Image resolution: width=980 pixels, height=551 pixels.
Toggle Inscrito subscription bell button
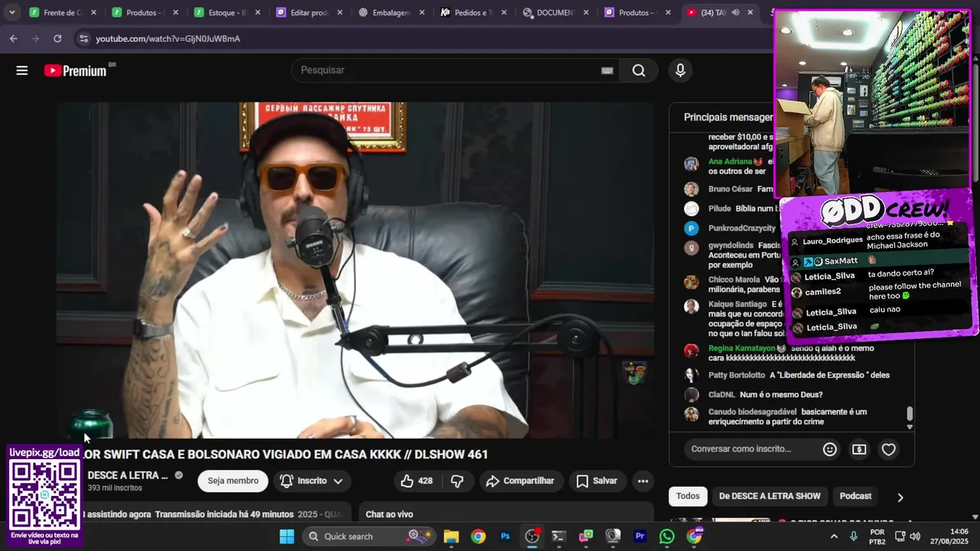(311, 481)
